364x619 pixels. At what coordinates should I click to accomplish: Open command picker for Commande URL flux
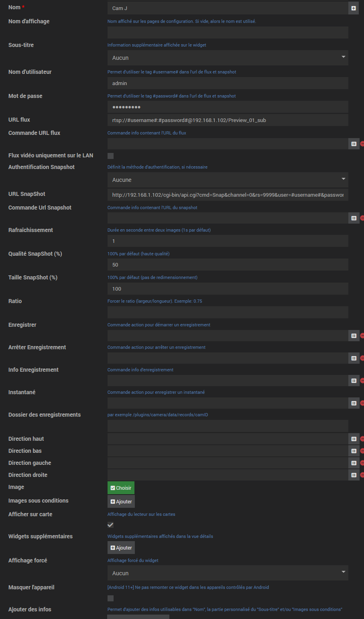(354, 144)
